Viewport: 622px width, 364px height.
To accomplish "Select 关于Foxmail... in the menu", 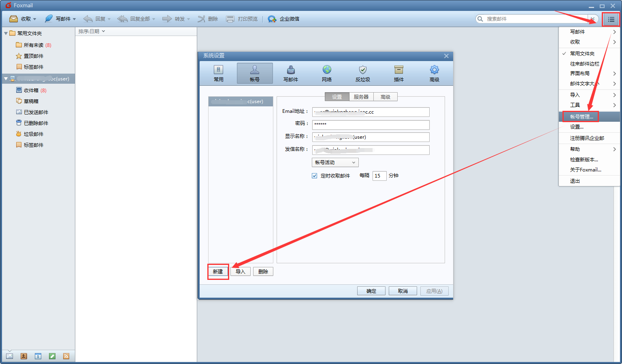I will [589, 170].
